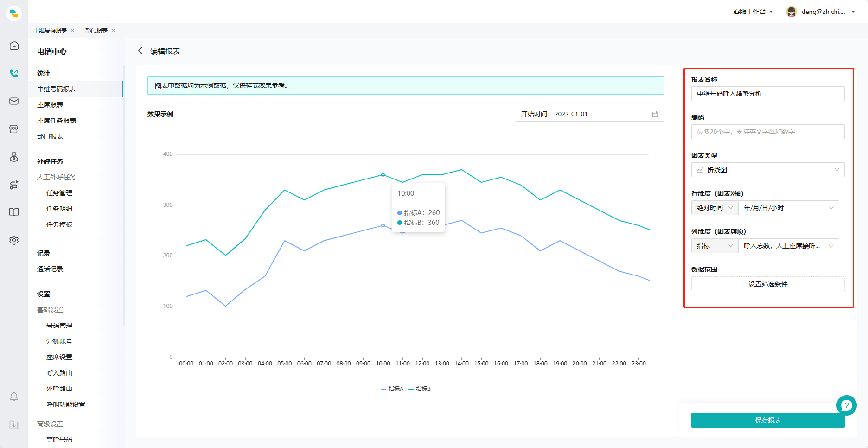The width and height of the screenshot is (868, 448).
Task: Open the mail icon in the sidebar
Action: [x=14, y=101]
